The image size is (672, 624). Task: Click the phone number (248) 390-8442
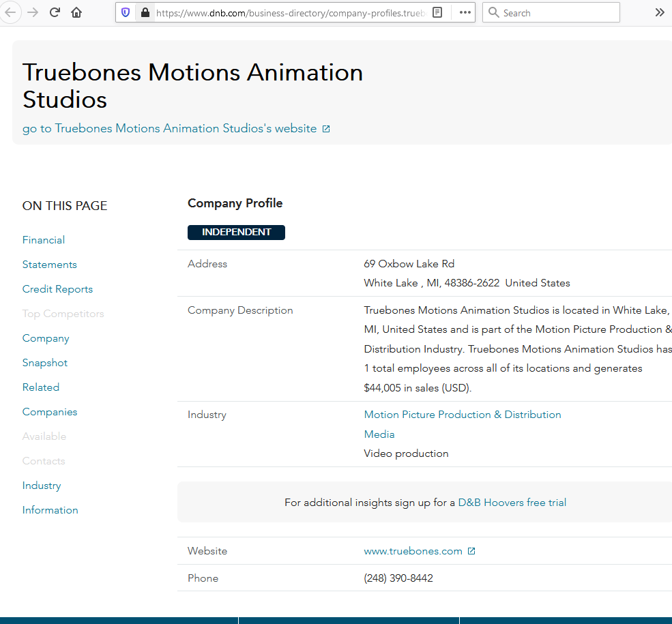(398, 578)
